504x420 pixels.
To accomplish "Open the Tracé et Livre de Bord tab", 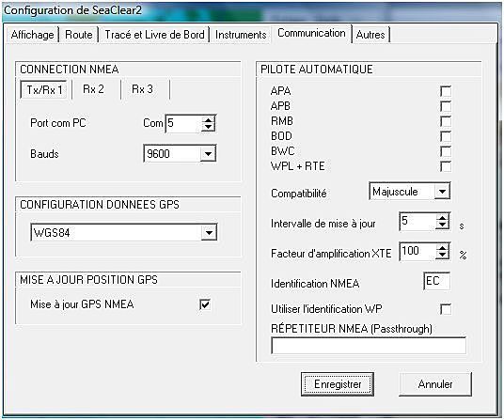I will (x=154, y=35).
